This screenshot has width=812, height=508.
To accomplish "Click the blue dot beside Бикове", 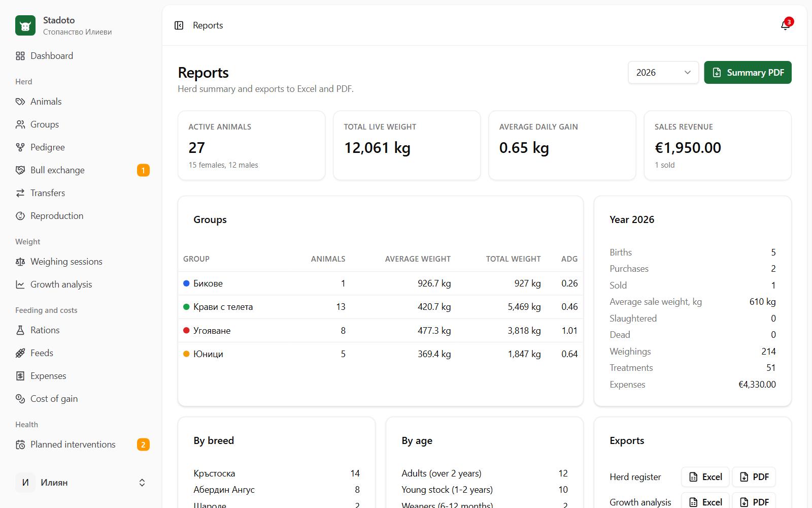I will click(186, 283).
